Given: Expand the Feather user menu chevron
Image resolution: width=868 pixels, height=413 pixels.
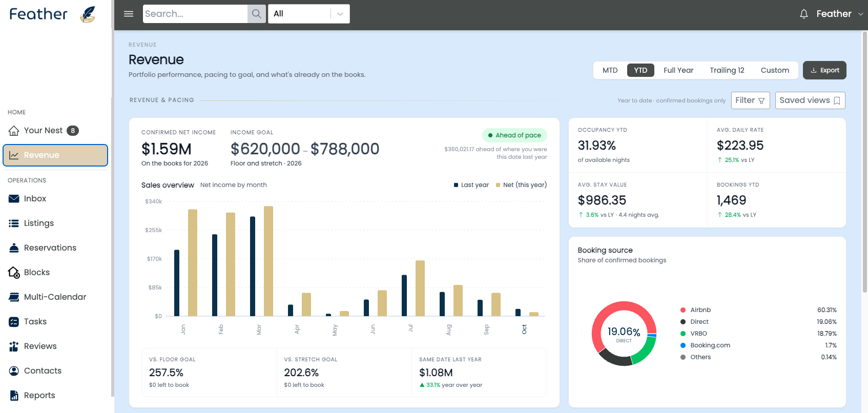Looking at the screenshot, I should pos(861,14).
